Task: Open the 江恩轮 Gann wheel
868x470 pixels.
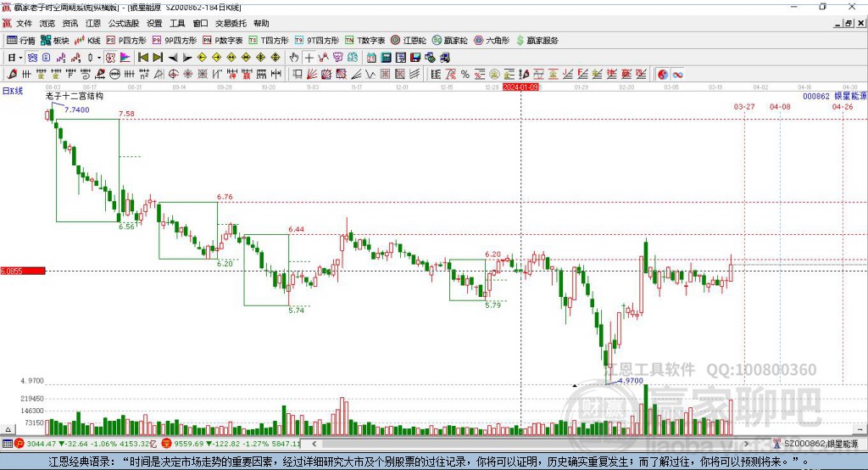Action: click(x=409, y=41)
